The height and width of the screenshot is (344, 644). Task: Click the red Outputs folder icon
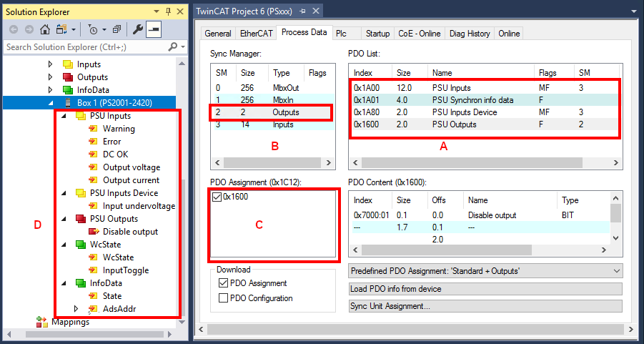[67, 77]
